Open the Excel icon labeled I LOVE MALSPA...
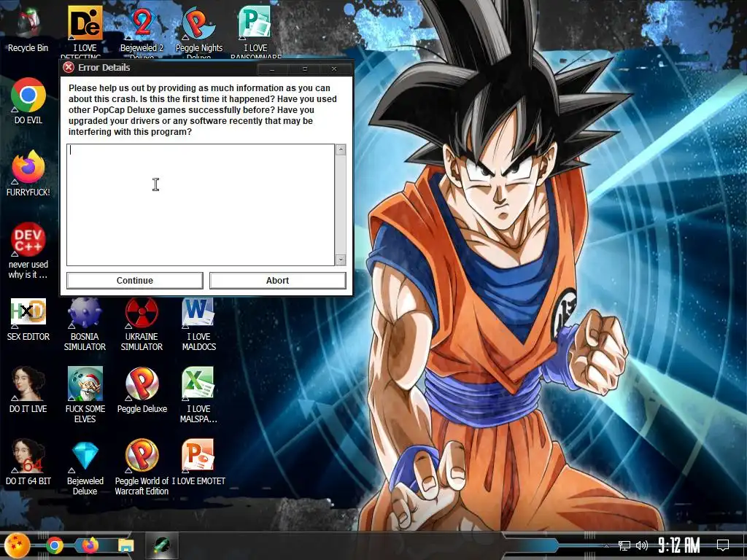Screen dimensions: 747x560 coord(198,383)
